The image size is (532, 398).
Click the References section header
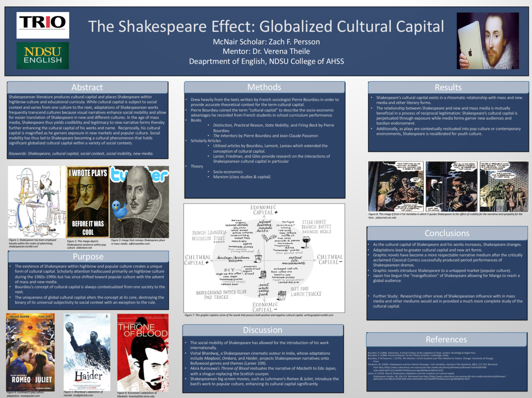pyautogui.click(x=446, y=340)
